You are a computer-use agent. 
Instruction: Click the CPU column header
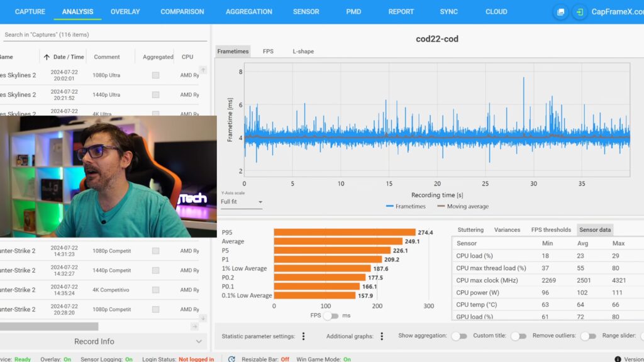[x=187, y=57]
